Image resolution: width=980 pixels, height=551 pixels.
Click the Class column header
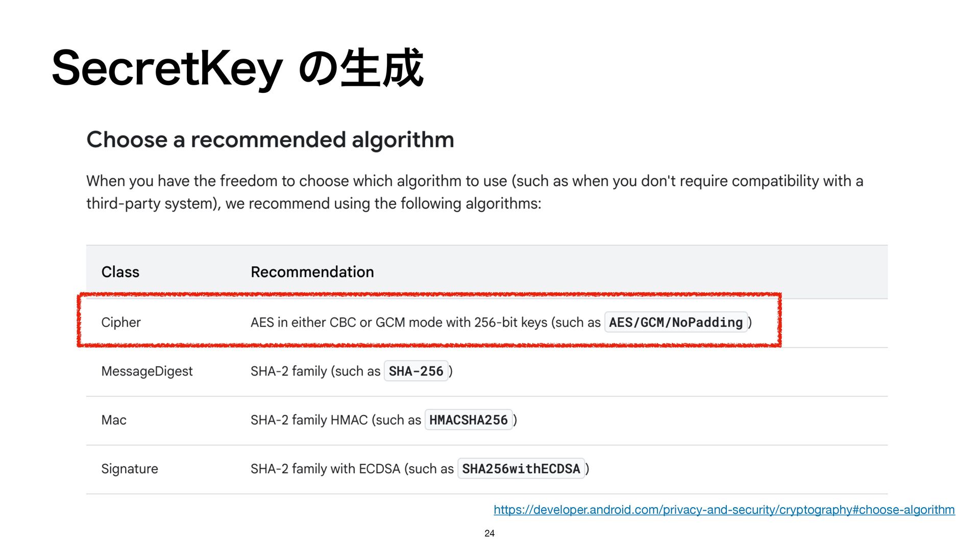coord(120,272)
